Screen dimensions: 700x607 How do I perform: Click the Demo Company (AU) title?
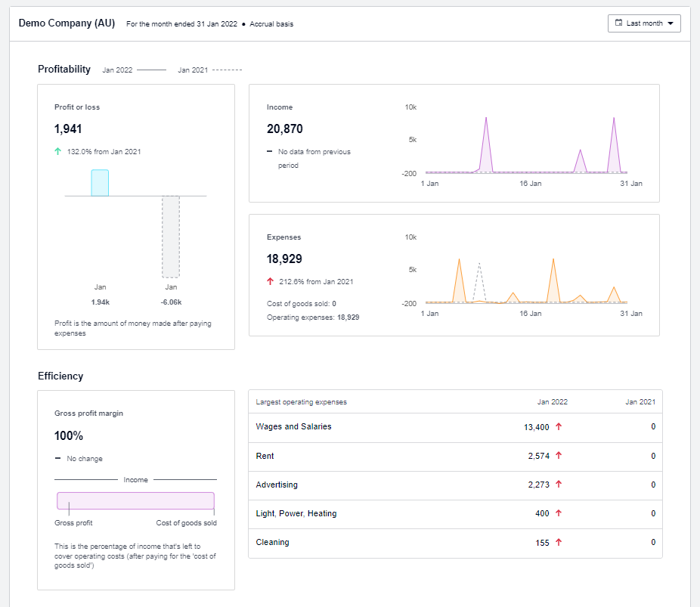click(x=67, y=23)
